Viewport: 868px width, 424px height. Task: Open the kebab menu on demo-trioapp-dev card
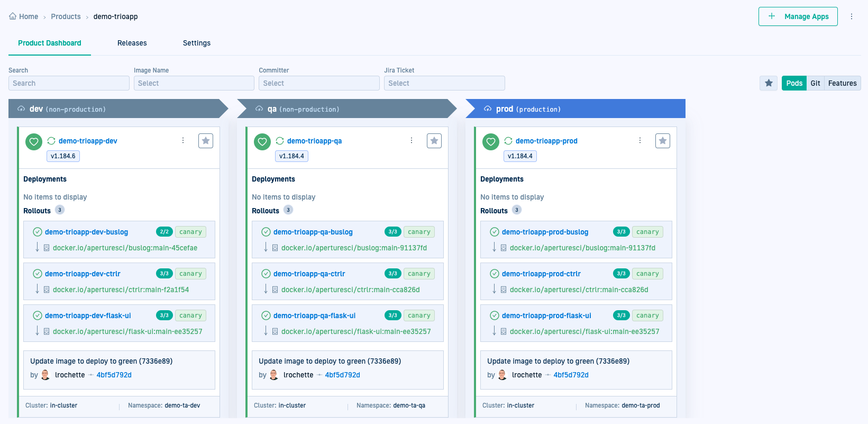tap(183, 140)
